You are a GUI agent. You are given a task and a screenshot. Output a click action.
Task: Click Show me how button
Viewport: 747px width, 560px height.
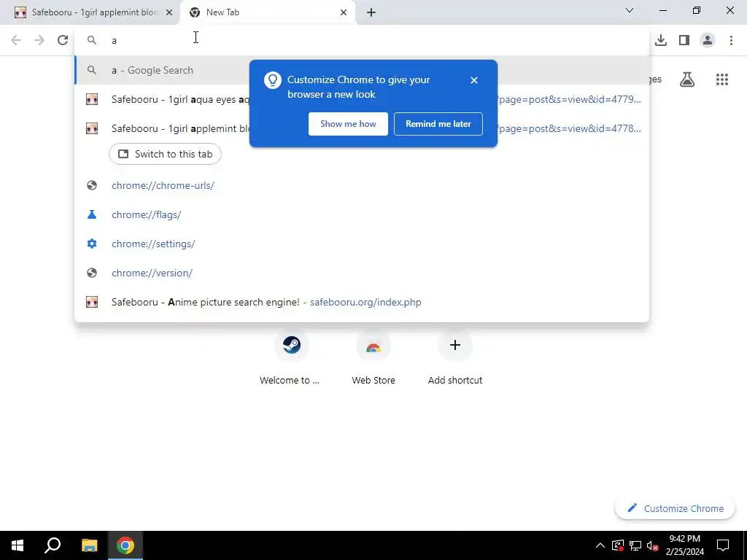pyautogui.click(x=348, y=124)
